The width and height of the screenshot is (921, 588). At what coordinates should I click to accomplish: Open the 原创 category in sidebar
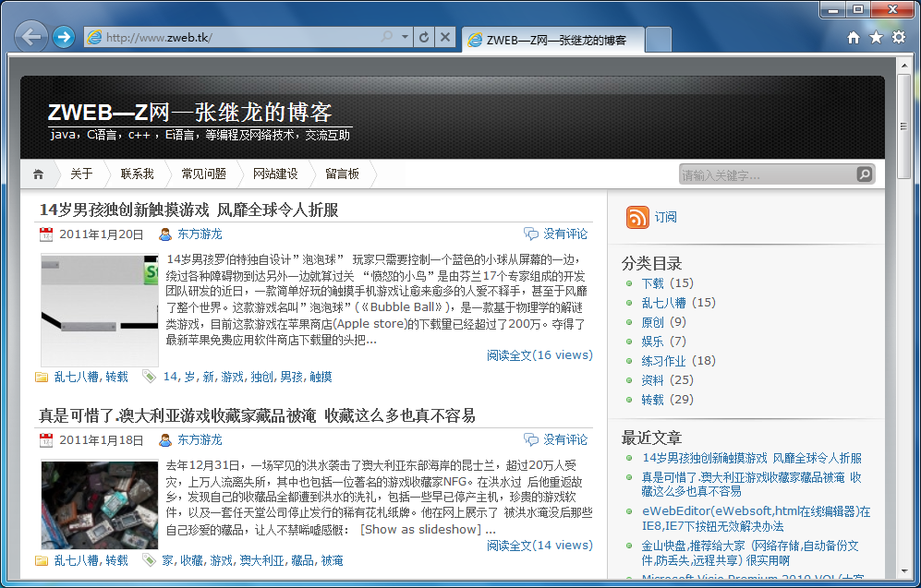[x=652, y=322]
